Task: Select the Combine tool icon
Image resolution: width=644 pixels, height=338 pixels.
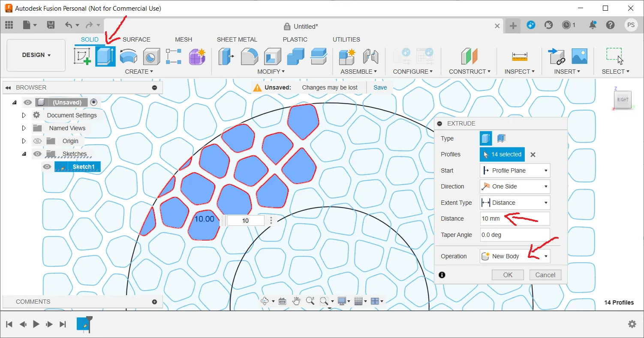Action: 295,57
